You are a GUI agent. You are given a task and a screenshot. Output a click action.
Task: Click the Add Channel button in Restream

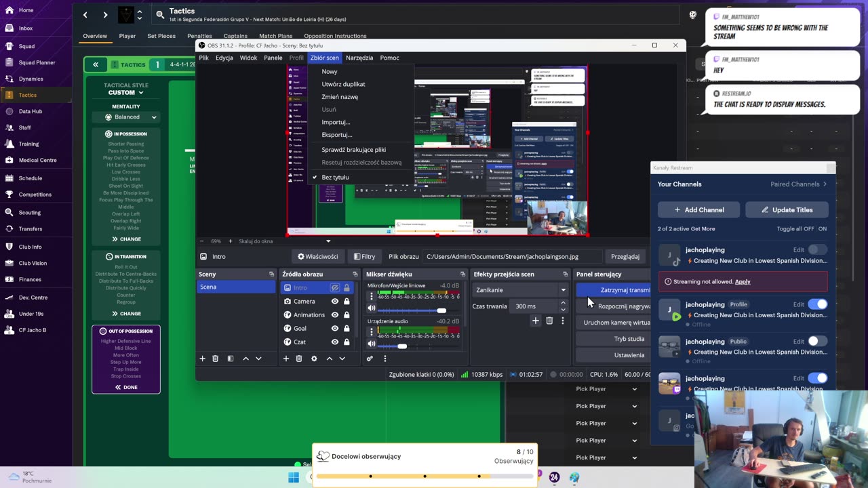698,210
